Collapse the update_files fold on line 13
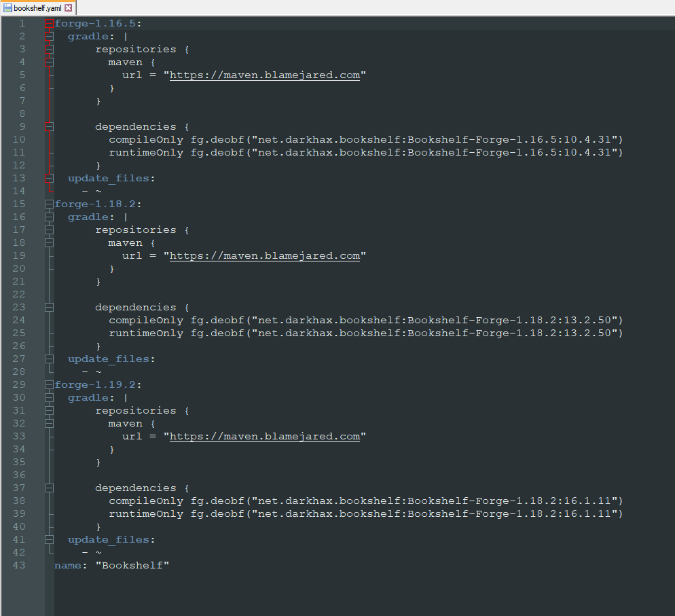This screenshot has width=675, height=616. tap(48, 178)
